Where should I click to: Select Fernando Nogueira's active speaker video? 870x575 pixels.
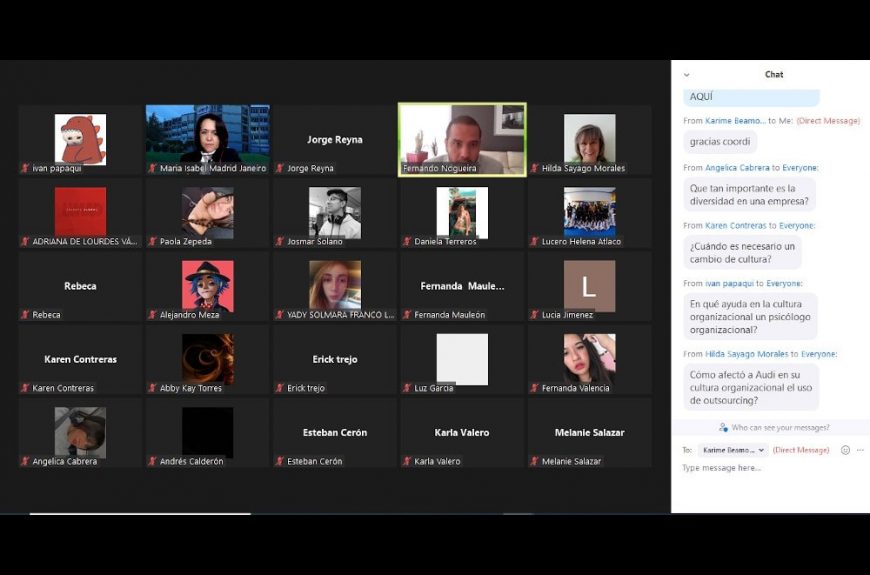click(x=462, y=139)
